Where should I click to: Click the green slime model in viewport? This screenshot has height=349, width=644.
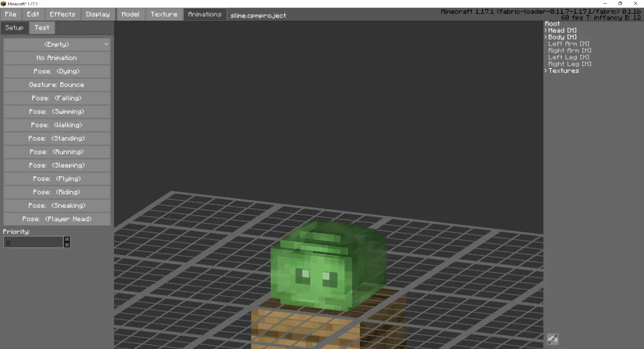coord(328,266)
